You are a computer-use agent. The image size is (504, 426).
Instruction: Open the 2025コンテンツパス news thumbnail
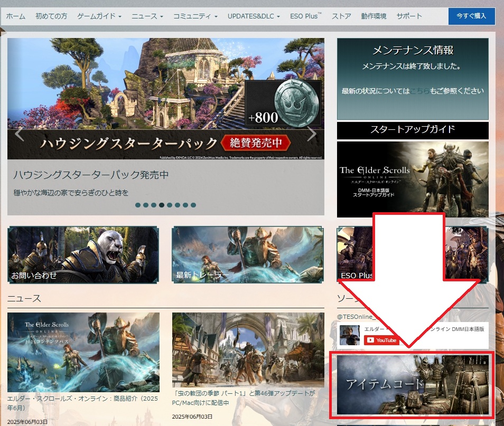click(83, 352)
